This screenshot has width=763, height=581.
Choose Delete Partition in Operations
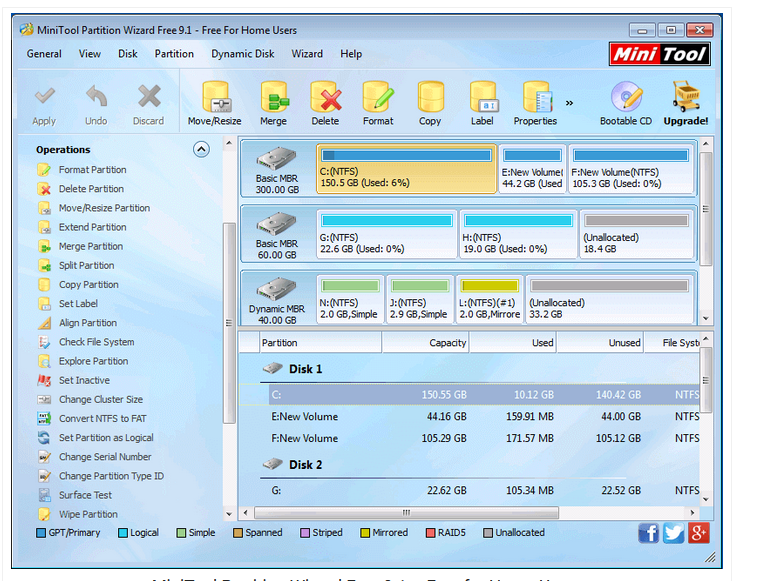(91, 189)
